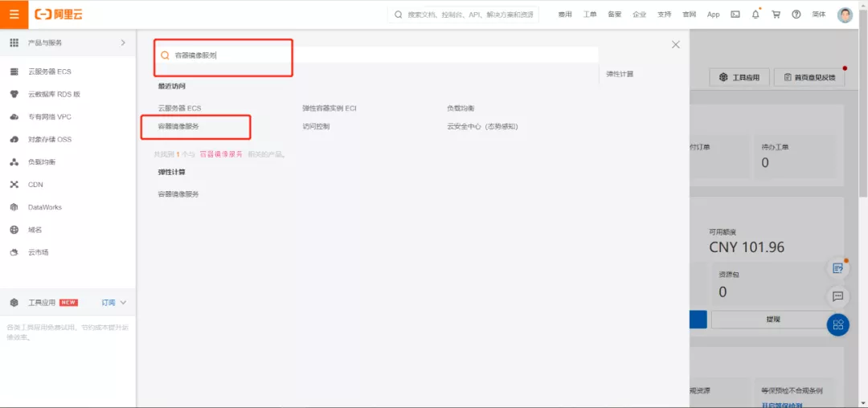
Task: Open 容器镜像服务 under the 弹性计算 results
Action: [178, 194]
